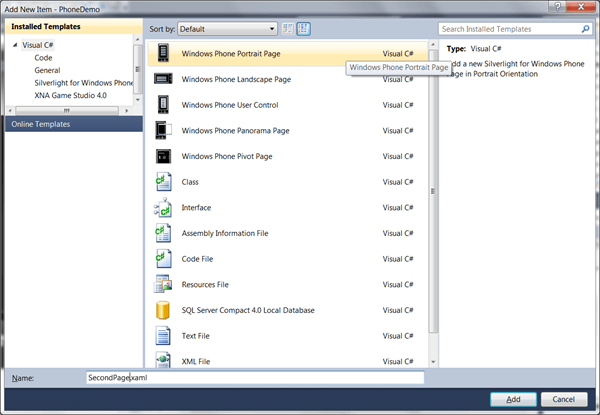Select the Assembly Information File label
This screenshot has width=600, height=415.
pyautogui.click(x=225, y=233)
